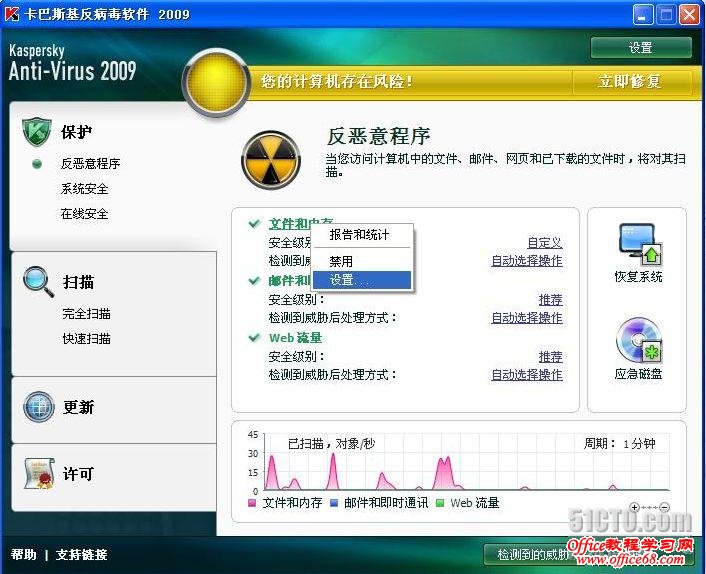Click green checkmark beside 文件和内存
Screen dimensions: 706x574
click(x=254, y=223)
